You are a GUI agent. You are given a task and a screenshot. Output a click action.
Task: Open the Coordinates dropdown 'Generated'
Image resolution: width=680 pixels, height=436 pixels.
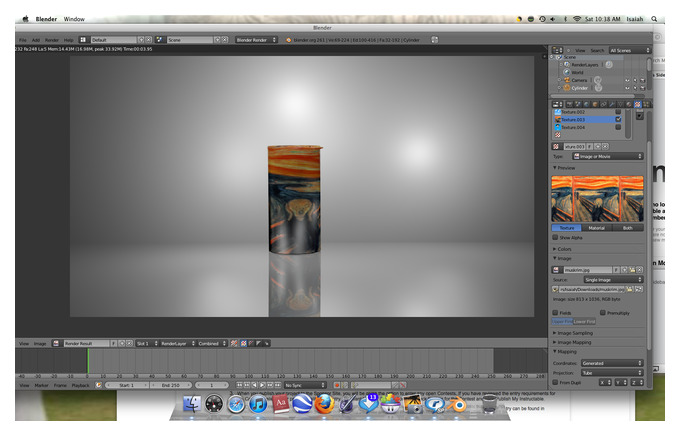(611, 363)
